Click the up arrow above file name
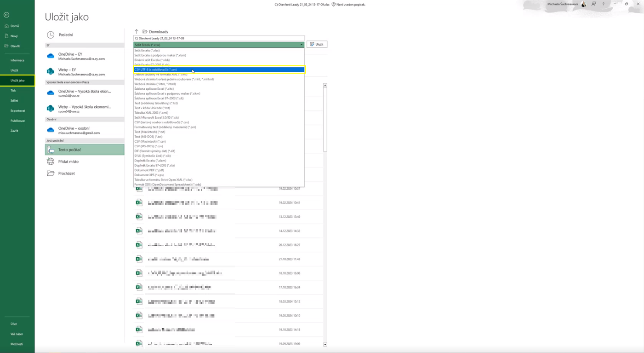Viewport: 644px width, 353px height. tap(137, 32)
